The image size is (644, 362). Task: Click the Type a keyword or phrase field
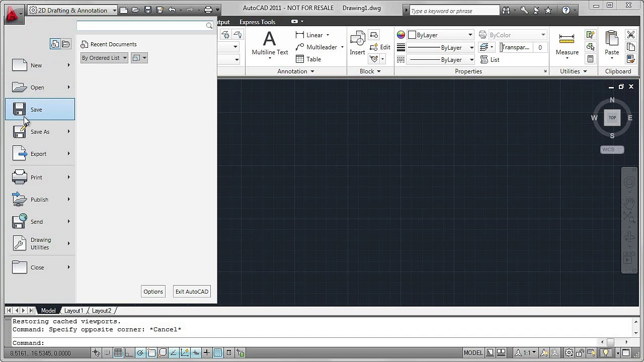tap(454, 11)
